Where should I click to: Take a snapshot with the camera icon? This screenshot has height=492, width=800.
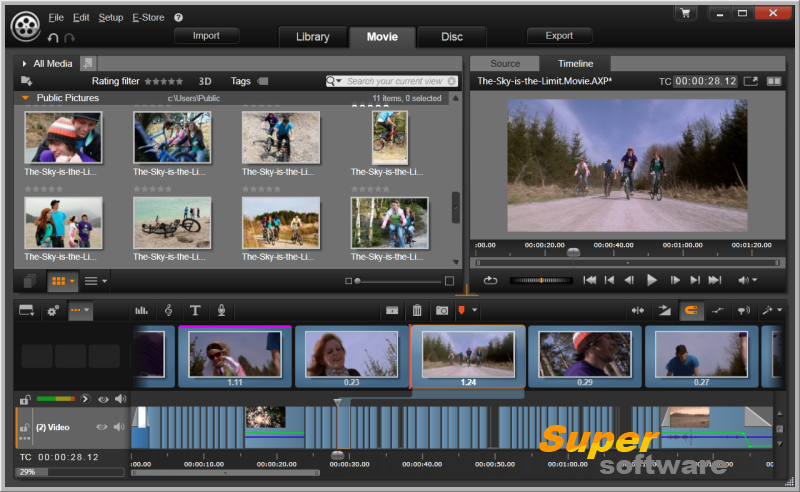(441, 311)
